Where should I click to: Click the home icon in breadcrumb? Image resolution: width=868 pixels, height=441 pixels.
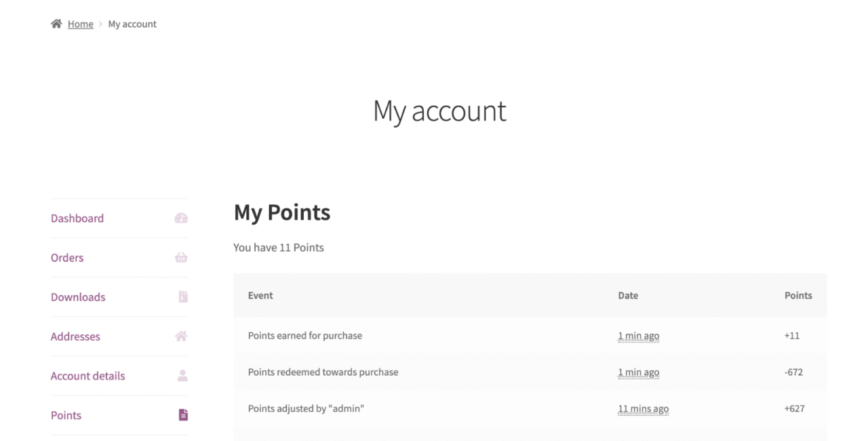(x=56, y=24)
